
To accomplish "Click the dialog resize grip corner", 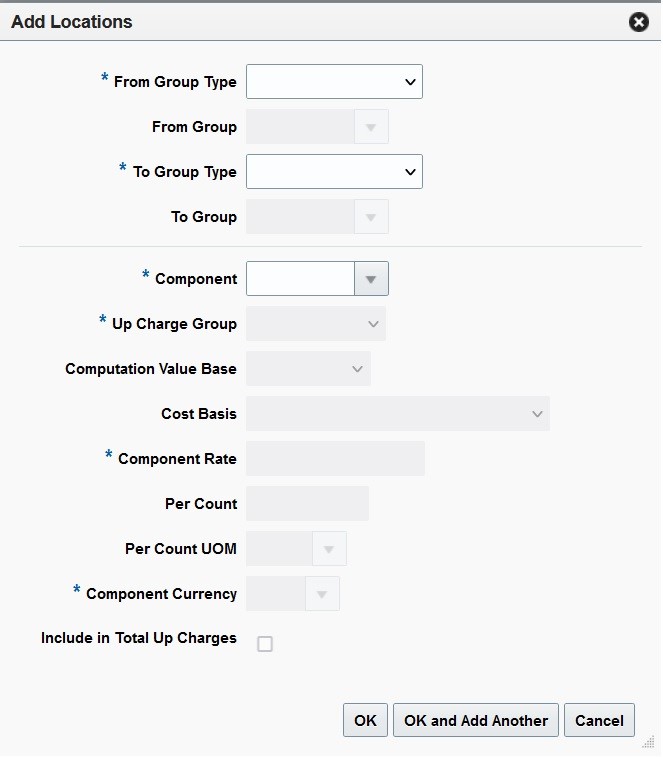I will pyautogui.click(x=649, y=742).
